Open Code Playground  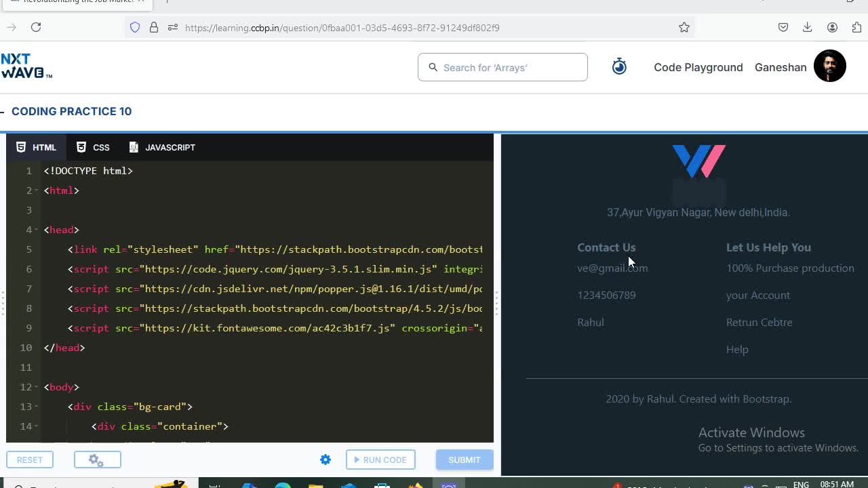698,67
